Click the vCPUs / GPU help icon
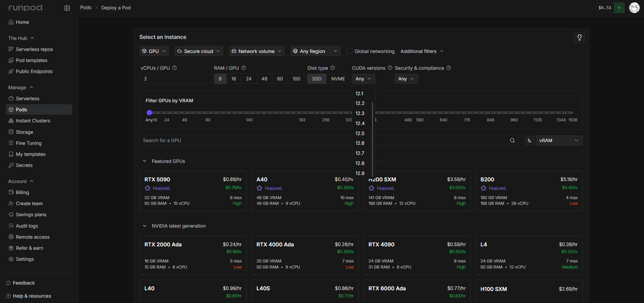644x303 pixels. [175, 68]
